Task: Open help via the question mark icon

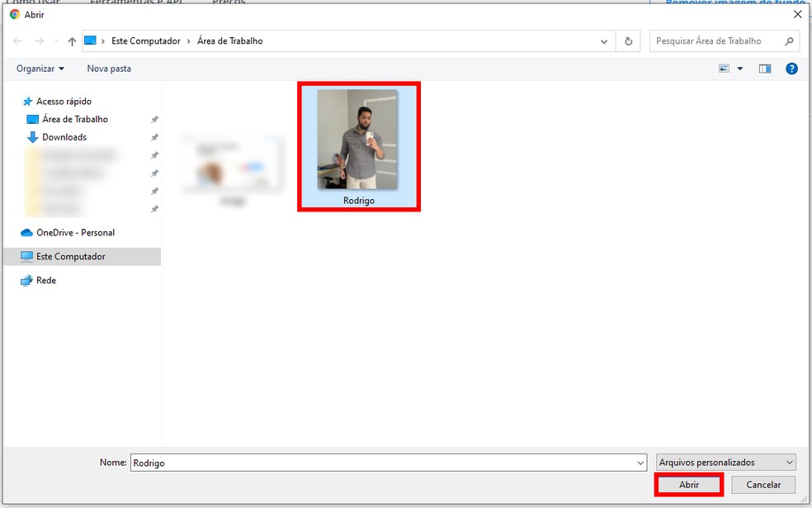Action: [x=791, y=69]
